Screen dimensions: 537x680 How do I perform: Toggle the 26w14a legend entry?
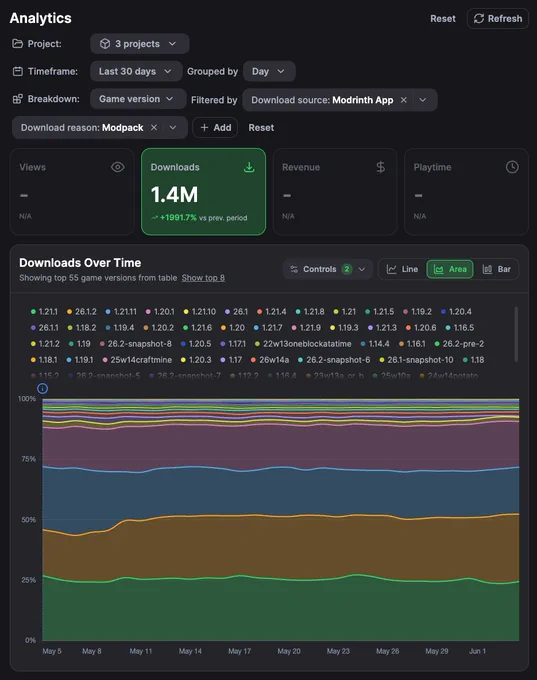point(270,360)
